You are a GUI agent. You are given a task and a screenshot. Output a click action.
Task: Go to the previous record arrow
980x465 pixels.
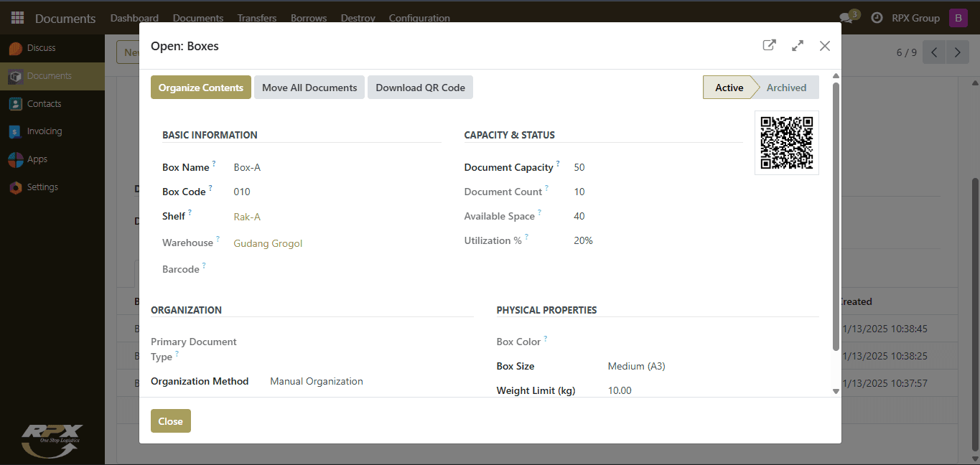934,52
